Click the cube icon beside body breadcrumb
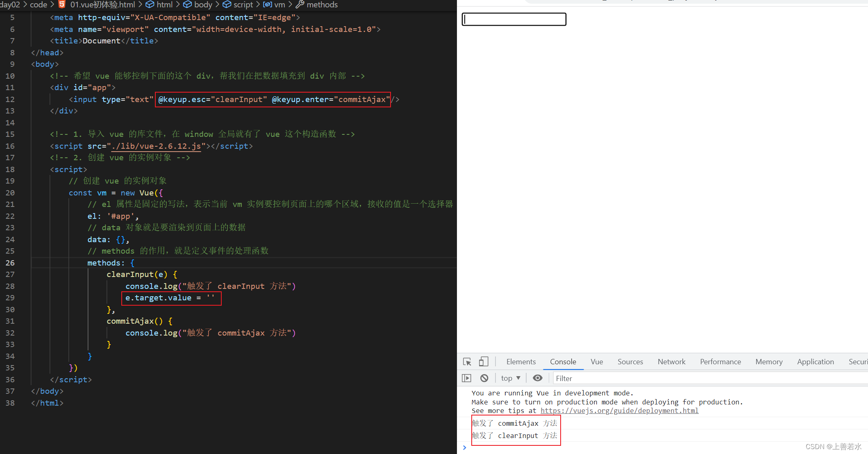 pyautogui.click(x=187, y=5)
